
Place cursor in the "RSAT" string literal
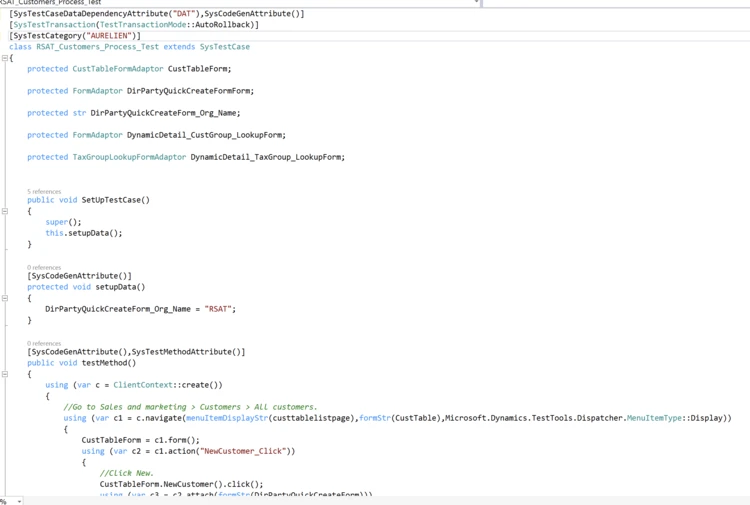219,309
